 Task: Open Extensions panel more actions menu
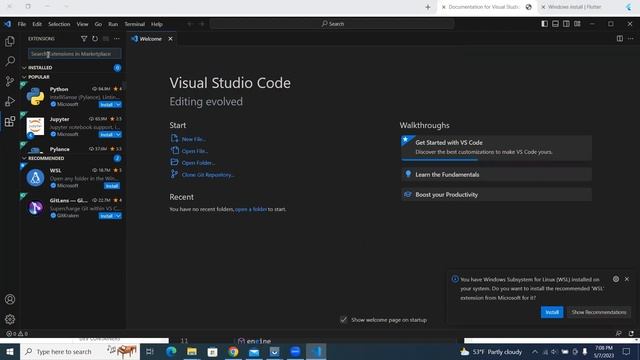point(117,39)
